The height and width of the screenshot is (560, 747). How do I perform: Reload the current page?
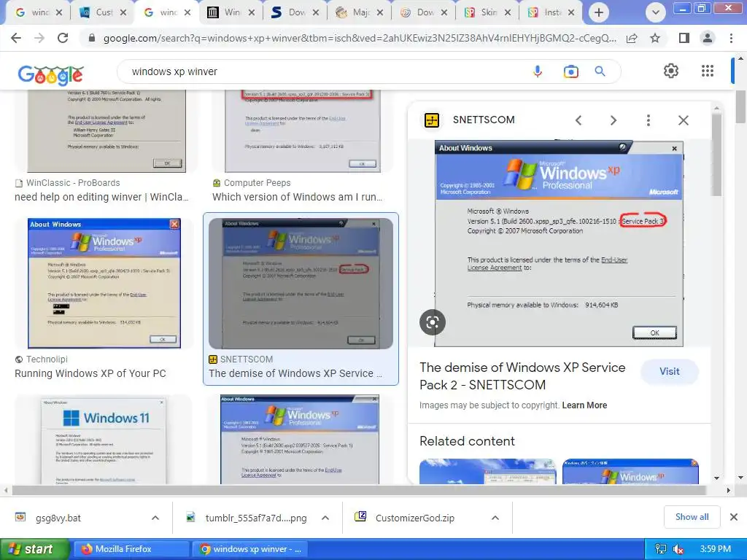(63, 38)
